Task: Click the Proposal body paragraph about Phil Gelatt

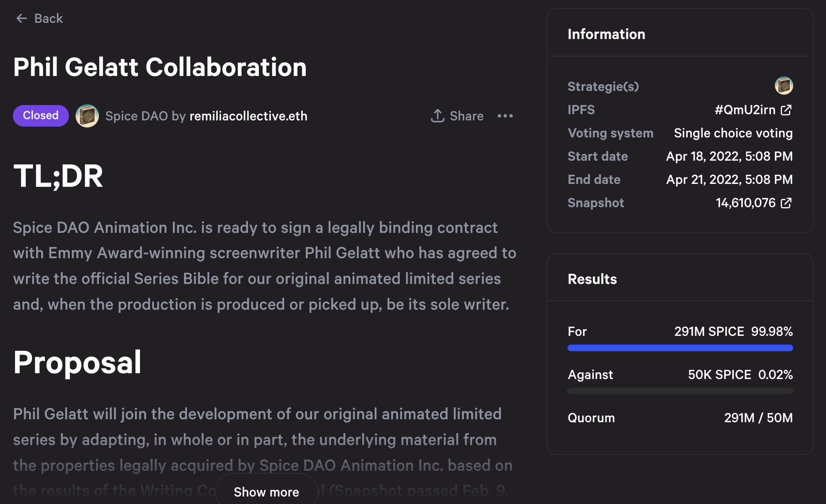Action: (263, 453)
